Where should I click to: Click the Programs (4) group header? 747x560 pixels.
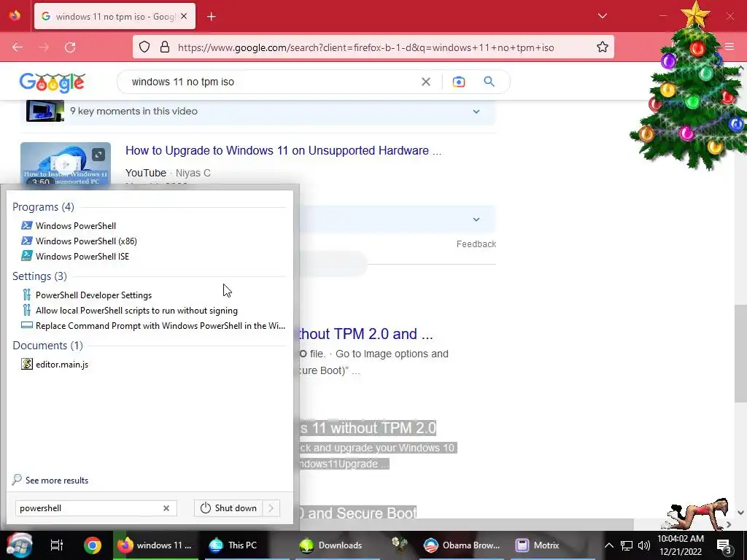pyautogui.click(x=43, y=207)
